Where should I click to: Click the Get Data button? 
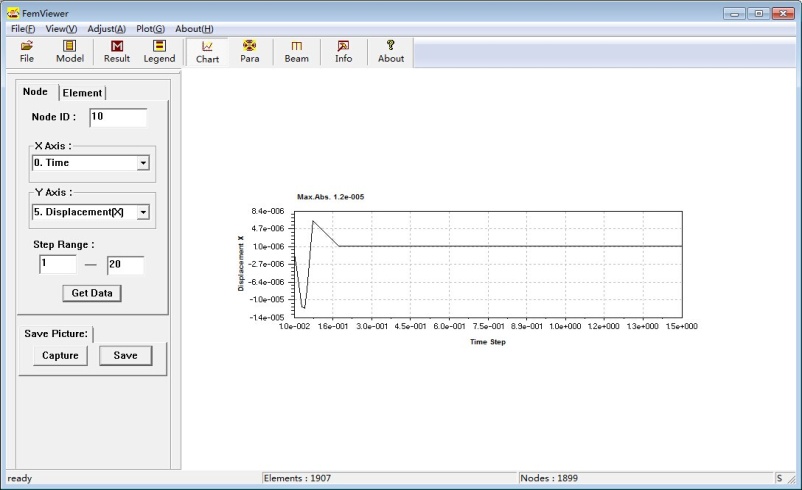point(92,293)
